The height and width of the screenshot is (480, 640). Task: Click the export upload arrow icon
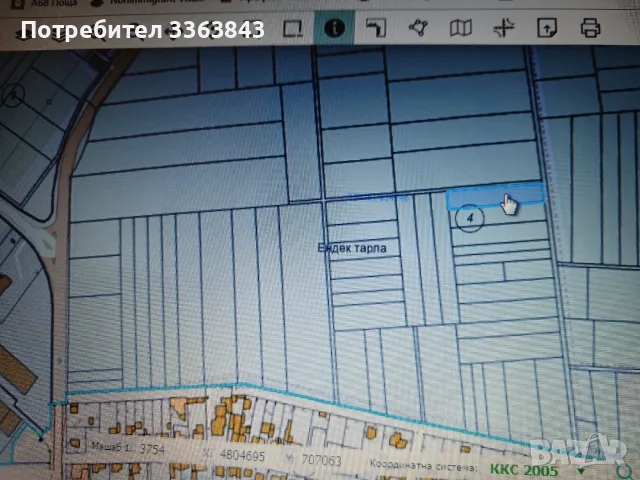(x=547, y=28)
